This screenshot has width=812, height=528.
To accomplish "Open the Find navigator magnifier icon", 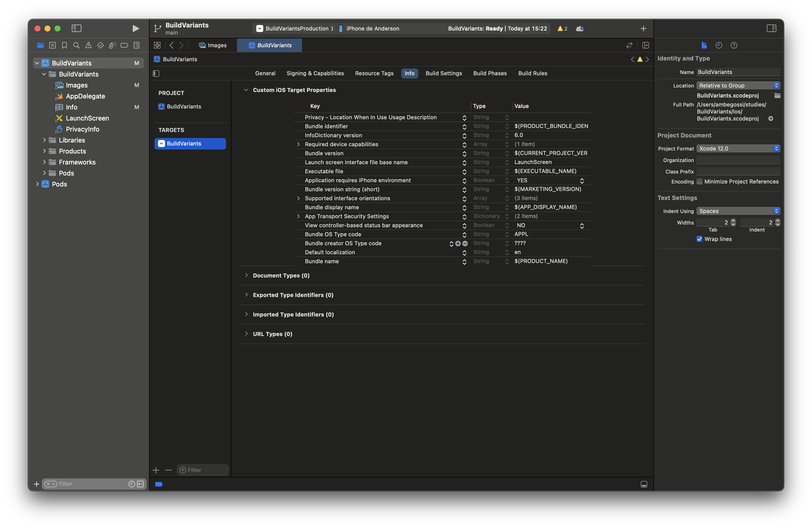I will click(x=76, y=45).
